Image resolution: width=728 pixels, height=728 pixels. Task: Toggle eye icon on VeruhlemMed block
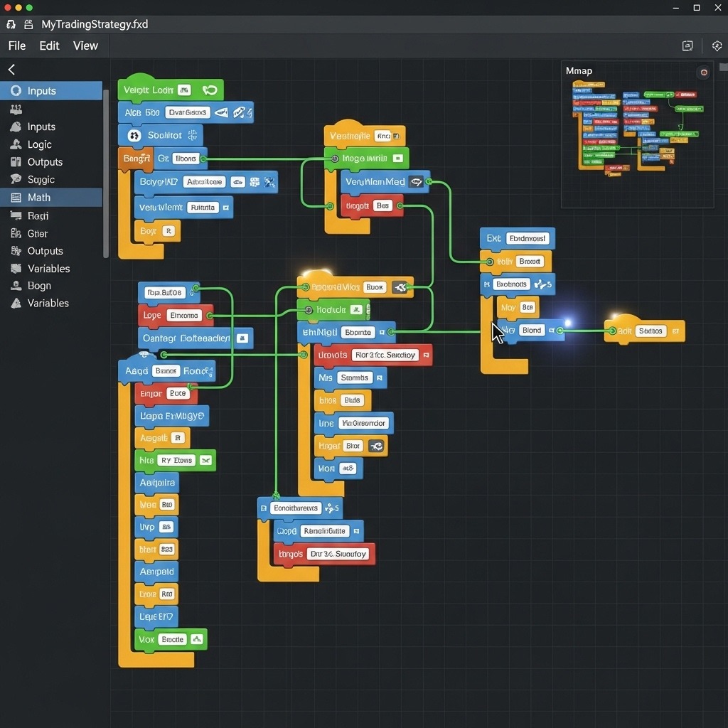pyautogui.click(x=417, y=182)
